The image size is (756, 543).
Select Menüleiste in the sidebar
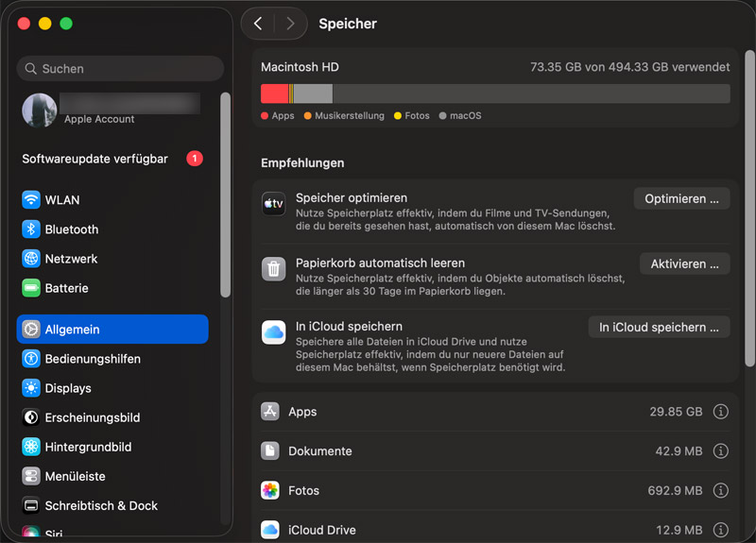click(x=112, y=476)
